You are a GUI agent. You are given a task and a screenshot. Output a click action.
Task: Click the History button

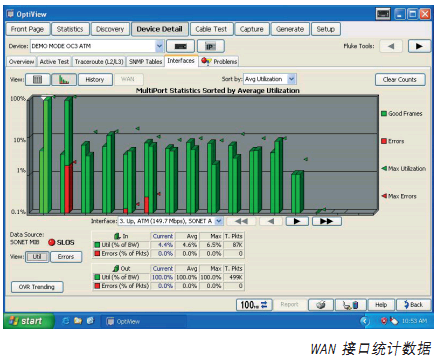pos(95,80)
